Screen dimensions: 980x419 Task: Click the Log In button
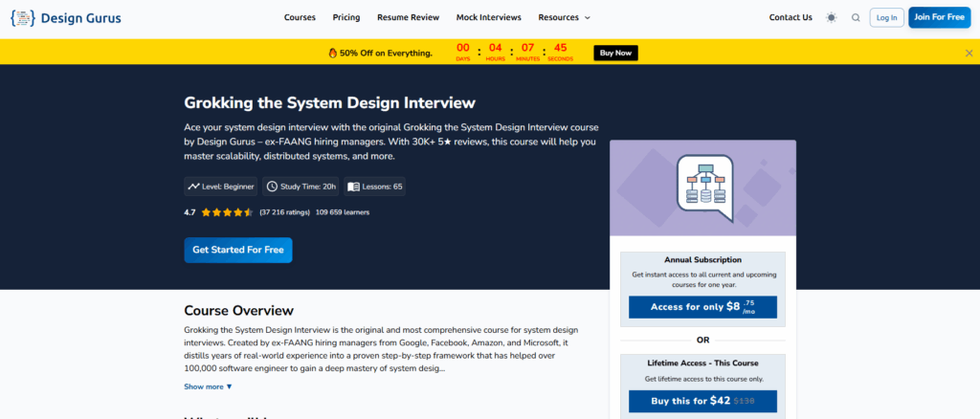pos(887,17)
